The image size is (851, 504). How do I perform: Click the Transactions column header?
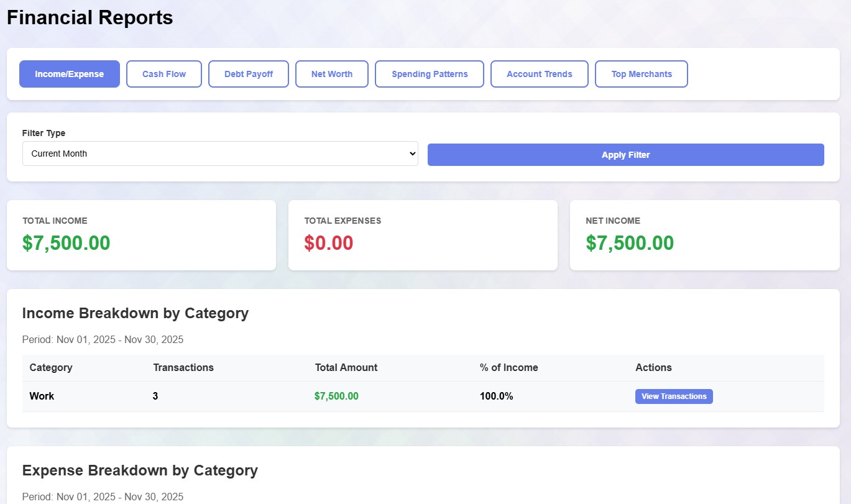(x=183, y=367)
